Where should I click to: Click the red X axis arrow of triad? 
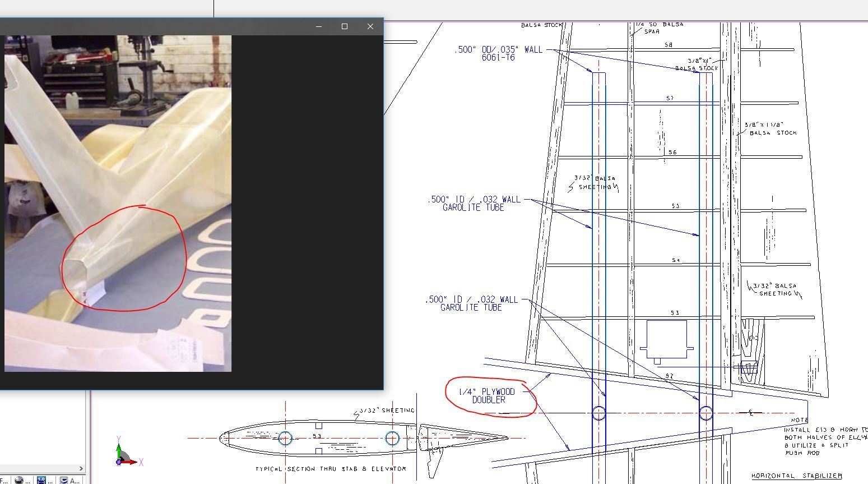[133, 462]
